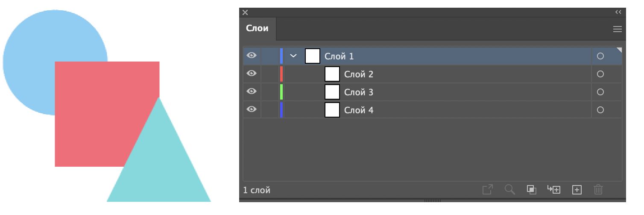Hide Слой 4 with the eye icon
644x215 pixels.
tap(252, 109)
